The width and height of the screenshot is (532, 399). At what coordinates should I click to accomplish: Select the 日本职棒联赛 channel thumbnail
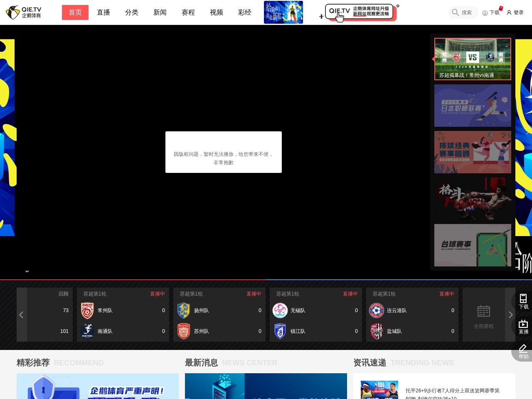[x=473, y=106]
